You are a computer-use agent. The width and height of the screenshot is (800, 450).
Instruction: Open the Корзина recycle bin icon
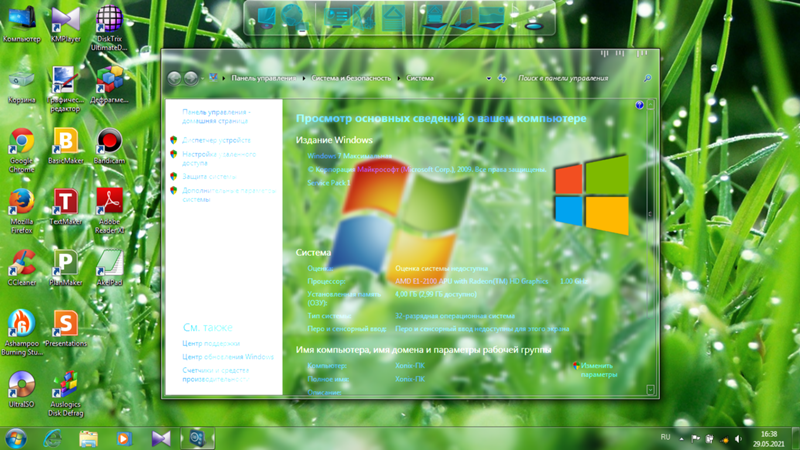[21, 86]
